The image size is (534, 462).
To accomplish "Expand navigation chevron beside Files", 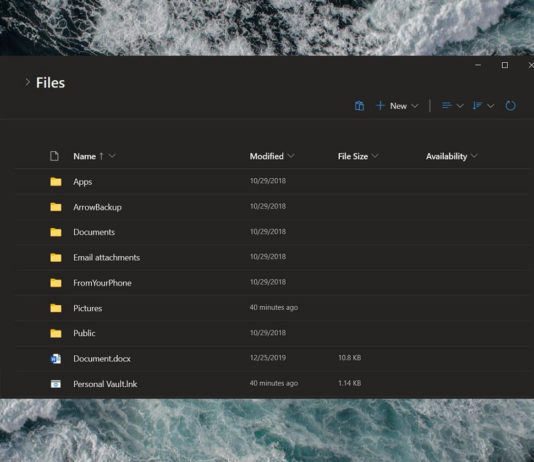I will click(x=28, y=82).
